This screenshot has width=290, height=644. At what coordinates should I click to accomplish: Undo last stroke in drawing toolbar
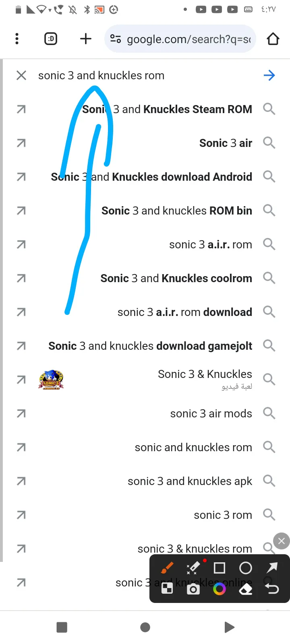coord(272,589)
